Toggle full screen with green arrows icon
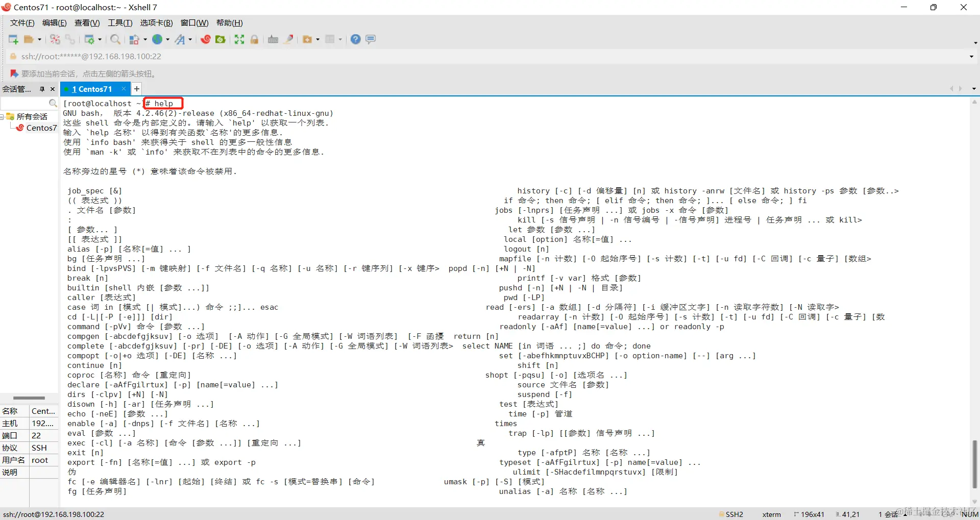The image size is (980, 520). coord(239,39)
